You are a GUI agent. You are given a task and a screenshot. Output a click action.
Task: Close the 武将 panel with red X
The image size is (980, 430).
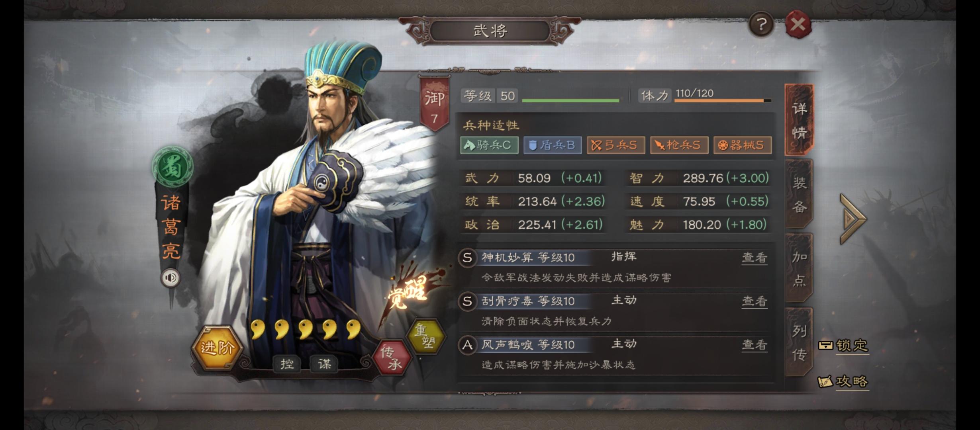[798, 25]
